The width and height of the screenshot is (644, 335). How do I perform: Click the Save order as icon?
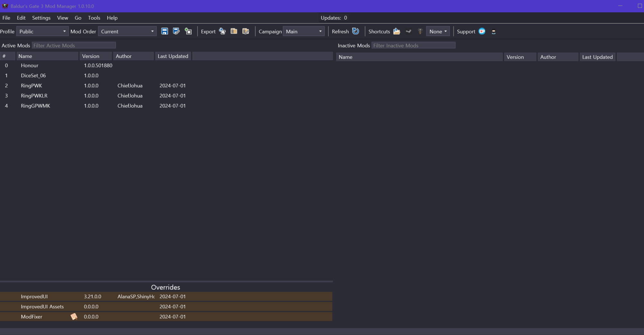tap(176, 31)
